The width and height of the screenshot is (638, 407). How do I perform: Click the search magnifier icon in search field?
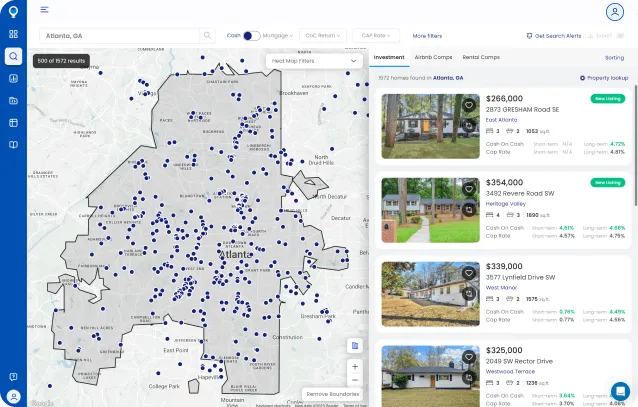(x=208, y=35)
